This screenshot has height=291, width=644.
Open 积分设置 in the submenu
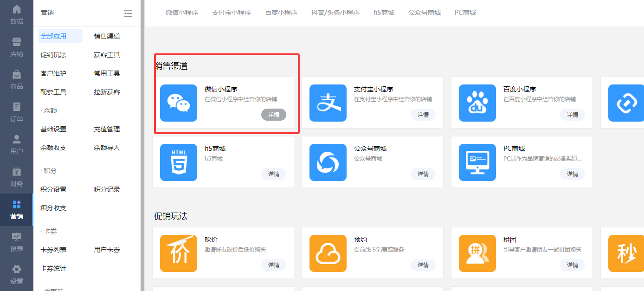(x=53, y=189)
